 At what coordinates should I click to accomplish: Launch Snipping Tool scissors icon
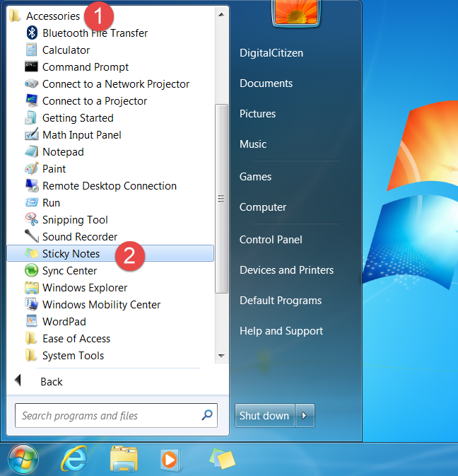(x=32, y=219)
